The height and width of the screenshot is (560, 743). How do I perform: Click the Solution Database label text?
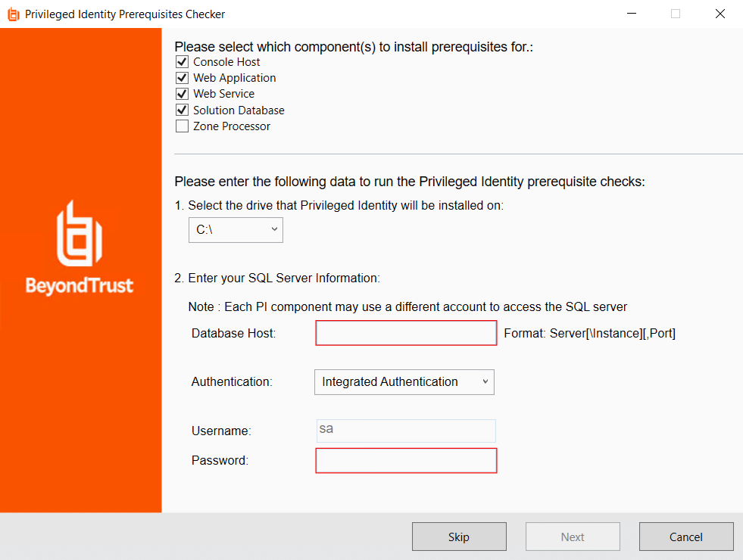[239, 110]
